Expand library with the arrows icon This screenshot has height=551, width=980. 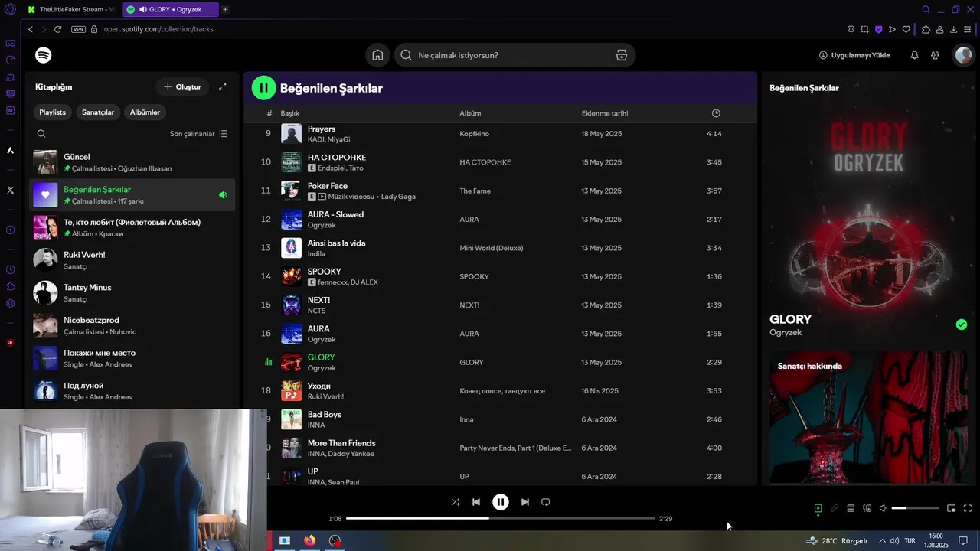[x=223, y=86]
